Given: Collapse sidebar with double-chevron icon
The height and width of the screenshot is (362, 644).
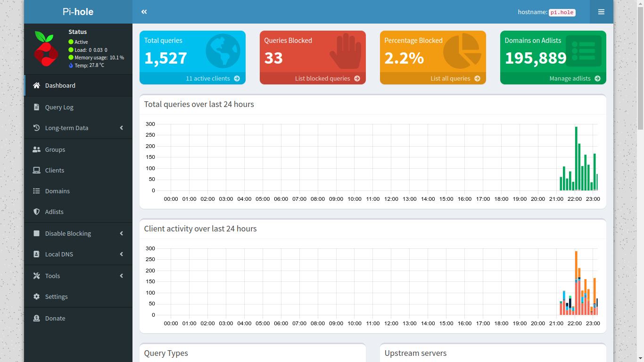Looking at the screenshot, I should coord(144,12).
